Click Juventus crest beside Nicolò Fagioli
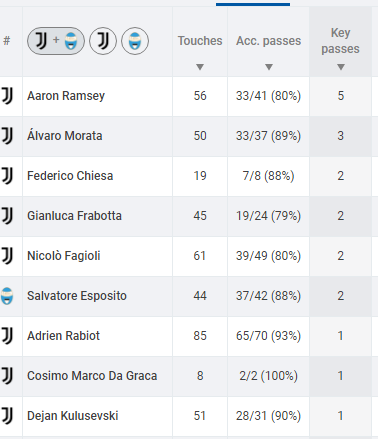 [7, 256]
